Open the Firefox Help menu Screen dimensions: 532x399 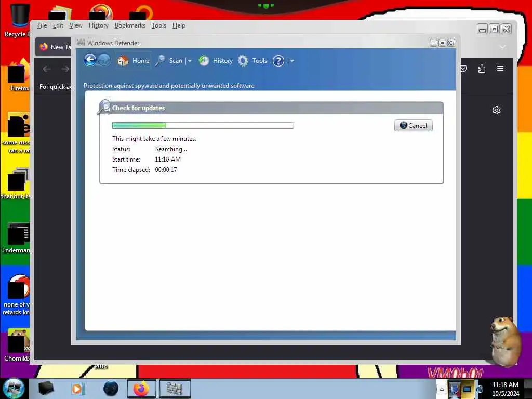[179, 25]
